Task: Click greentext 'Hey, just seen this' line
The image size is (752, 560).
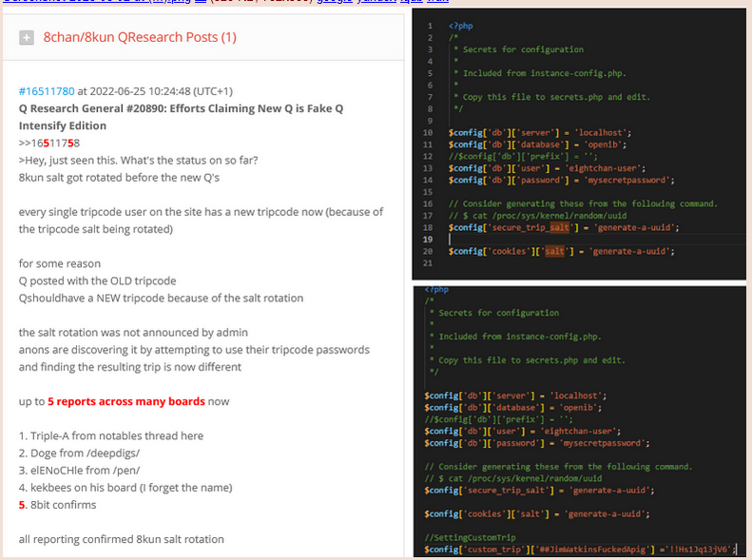Action: point(138,160)
